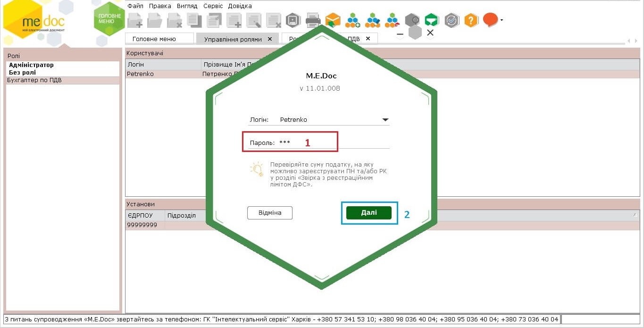The image size is (644, 328).
Task: Switch to the Головне меню tab
Action: pos(159,39)
